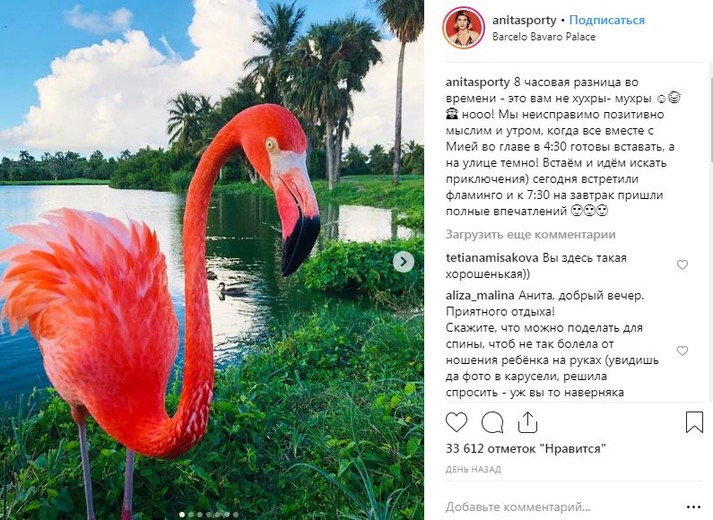Load more comments via Загрузить еще комментарии
Viewport: 713px width, 520px height.
click(x=530, y=235)
